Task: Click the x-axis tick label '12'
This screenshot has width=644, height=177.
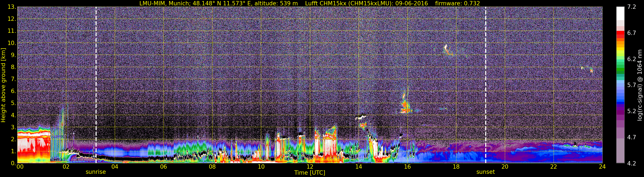Action: [310, 167]
